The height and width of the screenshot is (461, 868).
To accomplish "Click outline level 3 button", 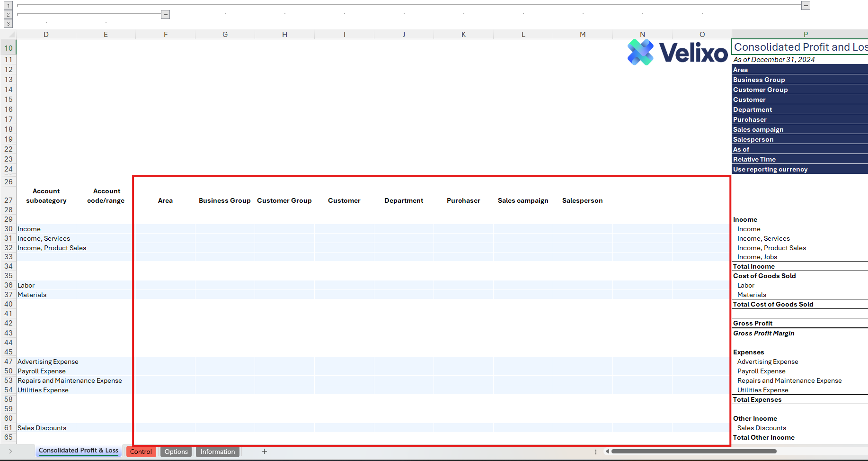I will pos(8,24).
